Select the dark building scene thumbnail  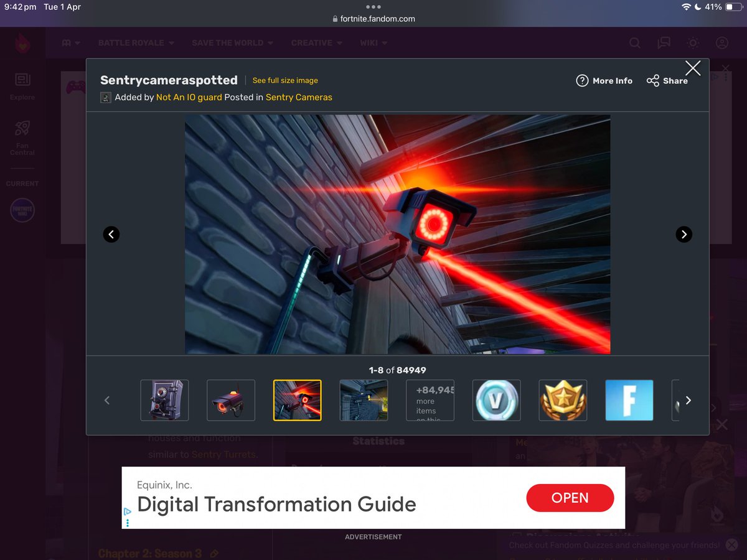364,400
